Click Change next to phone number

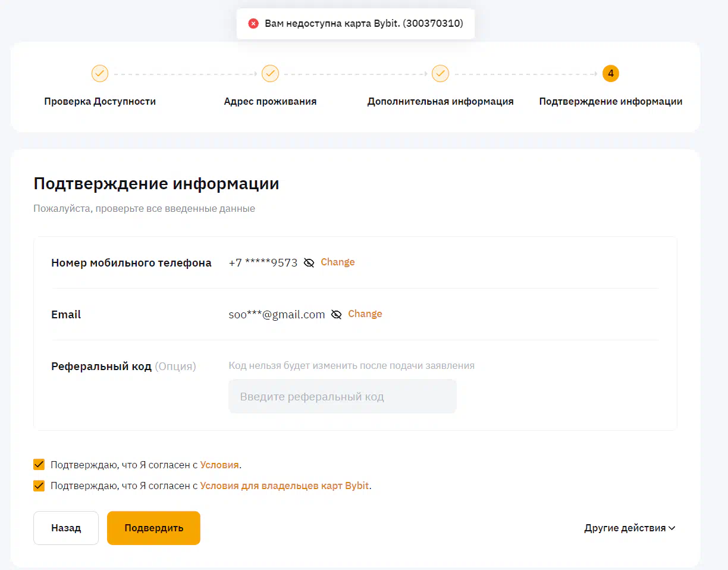coord(338,262)
